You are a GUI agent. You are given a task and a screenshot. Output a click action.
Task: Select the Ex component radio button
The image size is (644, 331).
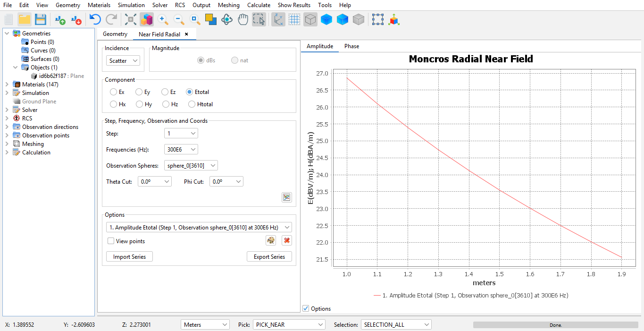click(x=114, y=92)
